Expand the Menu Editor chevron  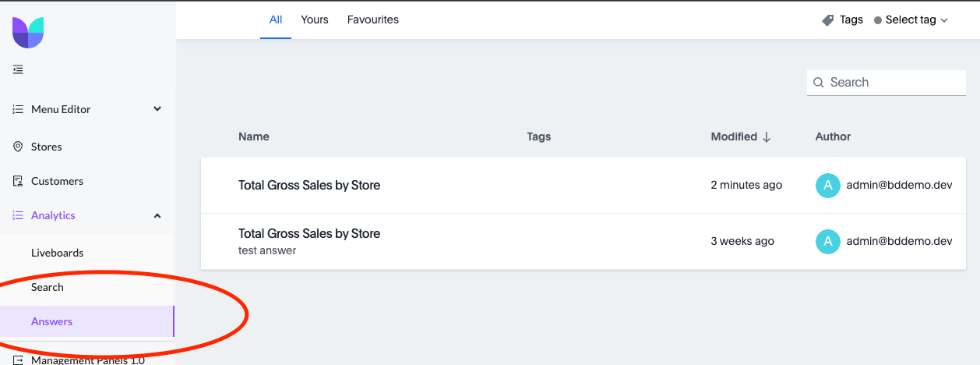157,109
